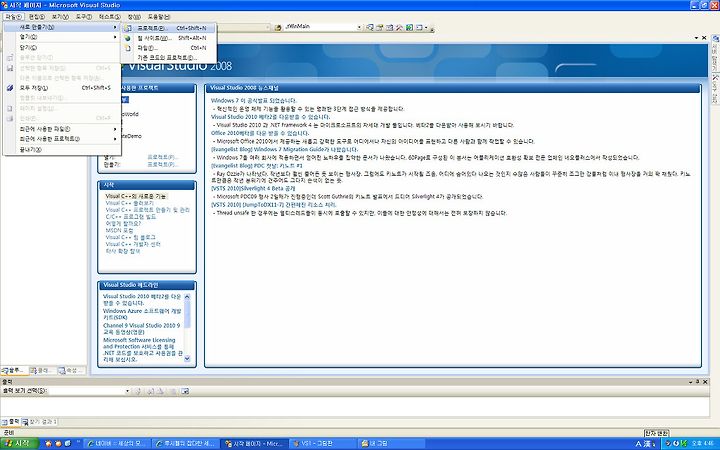Open 'Windows Azure 소프트웨어 개발 키트(SDK)' headline link
The height and width of the screenshot is (450, 720).
(x=142, y=314)
